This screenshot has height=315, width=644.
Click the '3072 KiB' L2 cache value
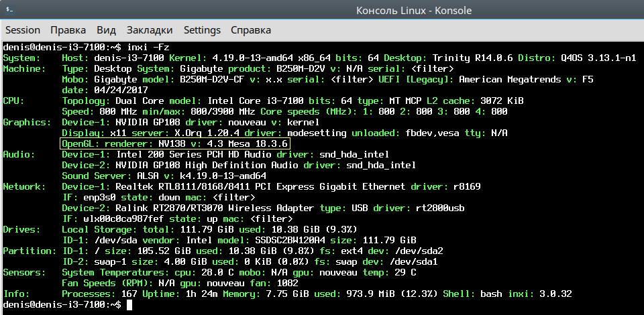click(502, 101)
